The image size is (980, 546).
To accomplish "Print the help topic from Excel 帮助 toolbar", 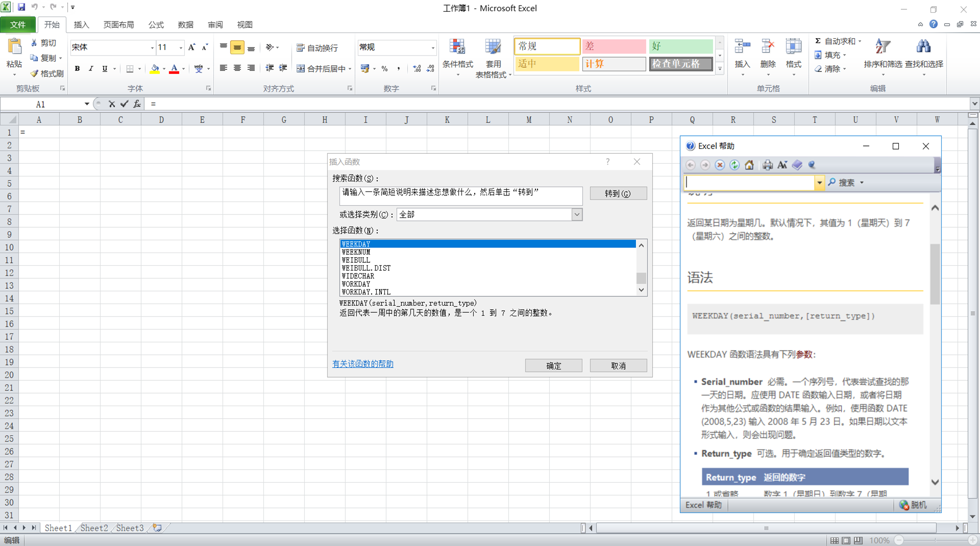I will pyautogui.click(x=767, y=165).
